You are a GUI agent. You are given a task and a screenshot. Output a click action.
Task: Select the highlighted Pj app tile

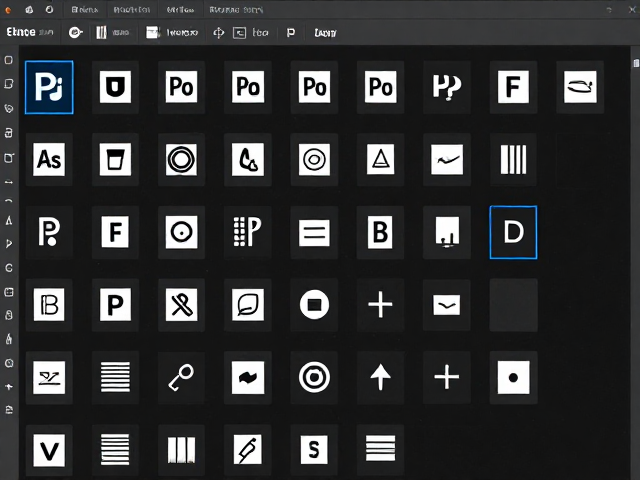click(x=49, y=87)
